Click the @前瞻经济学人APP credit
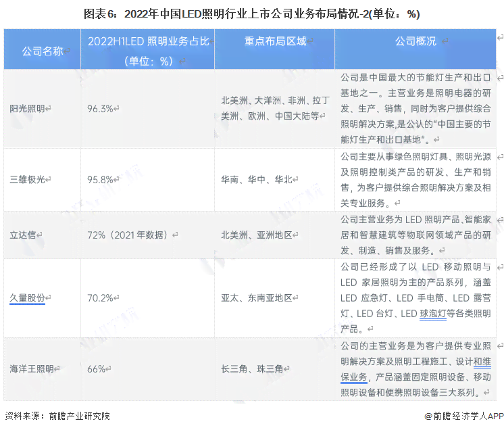The image size is (504, 430). tap(464, 416)
